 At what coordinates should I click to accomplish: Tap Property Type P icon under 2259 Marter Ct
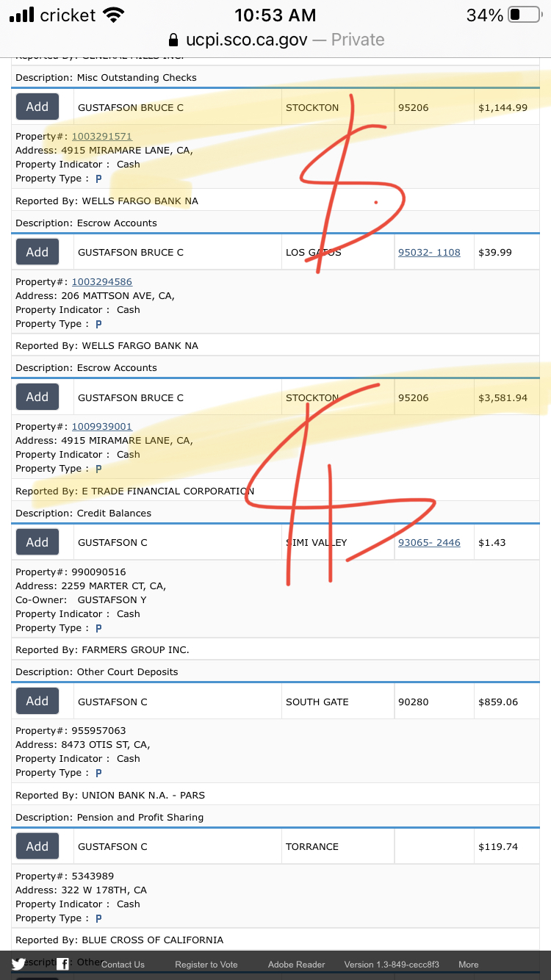(98, 628)
